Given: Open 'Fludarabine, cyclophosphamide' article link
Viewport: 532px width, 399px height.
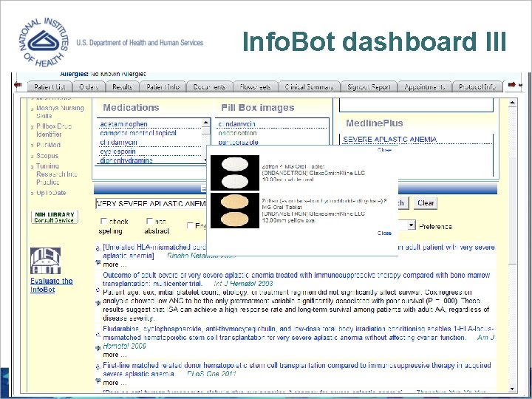Looking at the screenshot, I should coord(299,333).
